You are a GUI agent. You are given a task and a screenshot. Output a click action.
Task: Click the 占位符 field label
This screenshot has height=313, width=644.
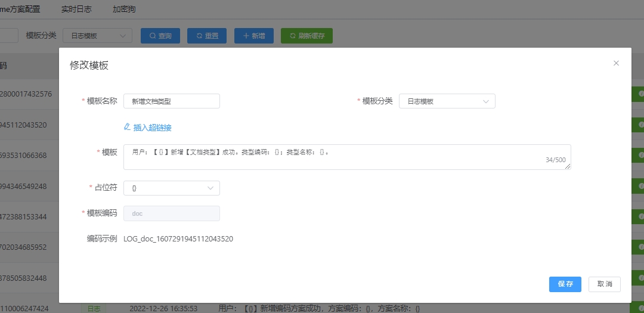pyautogui.click(x=106, y=188)
